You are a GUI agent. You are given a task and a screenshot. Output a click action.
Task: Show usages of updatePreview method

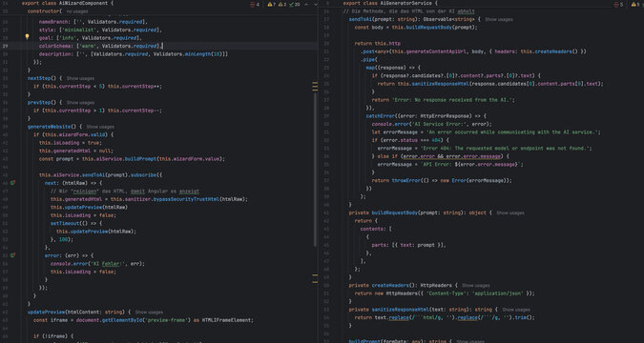(149, 313)
